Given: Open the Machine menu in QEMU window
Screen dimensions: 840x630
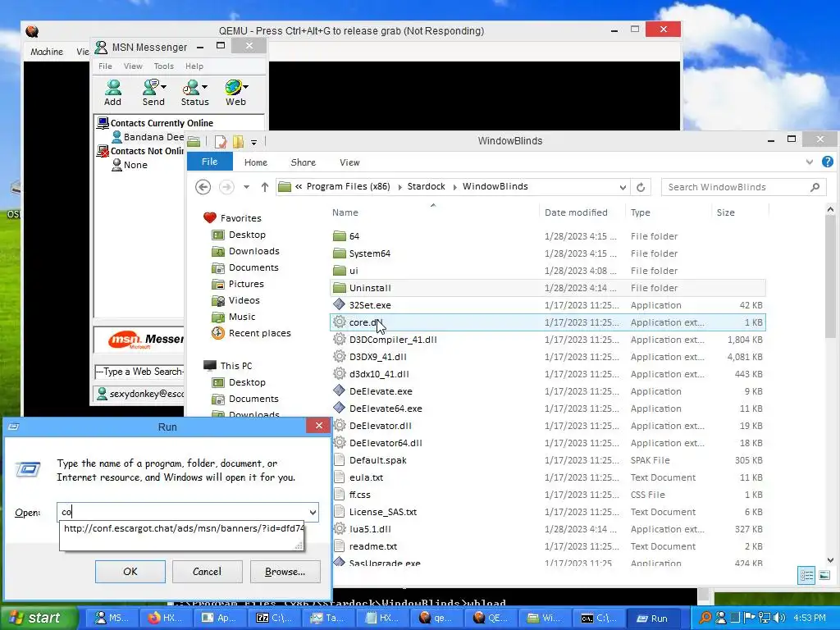Looking at the screenshot, I should click(x=47, y=52).
